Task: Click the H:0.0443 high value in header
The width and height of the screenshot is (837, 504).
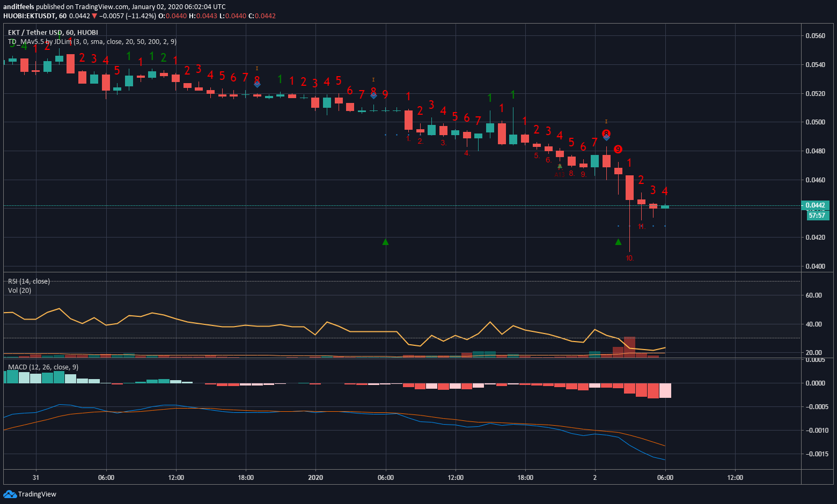Action: click(x=203, y=16)
